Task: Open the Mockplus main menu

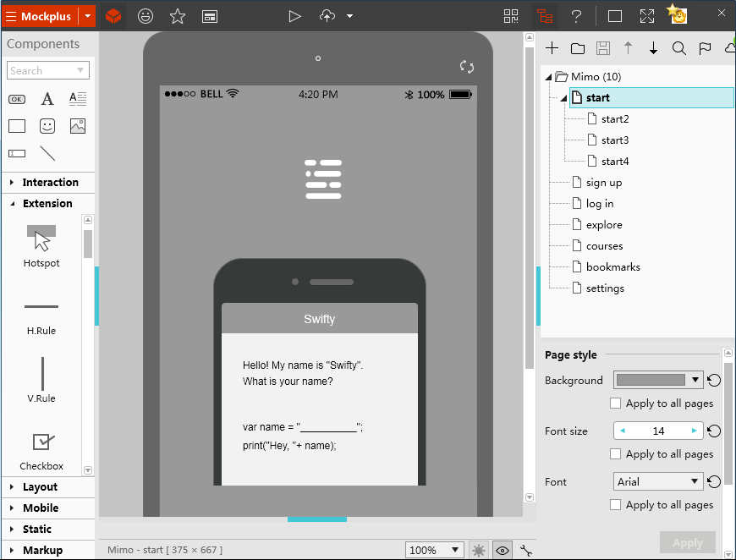Action: (40, 16)
